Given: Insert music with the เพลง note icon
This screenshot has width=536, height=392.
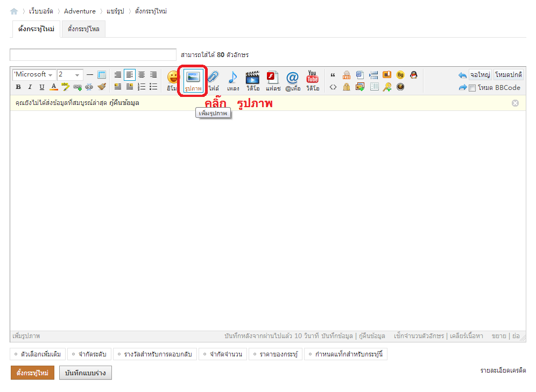Looking at the screenshot, I should point(233,81).
